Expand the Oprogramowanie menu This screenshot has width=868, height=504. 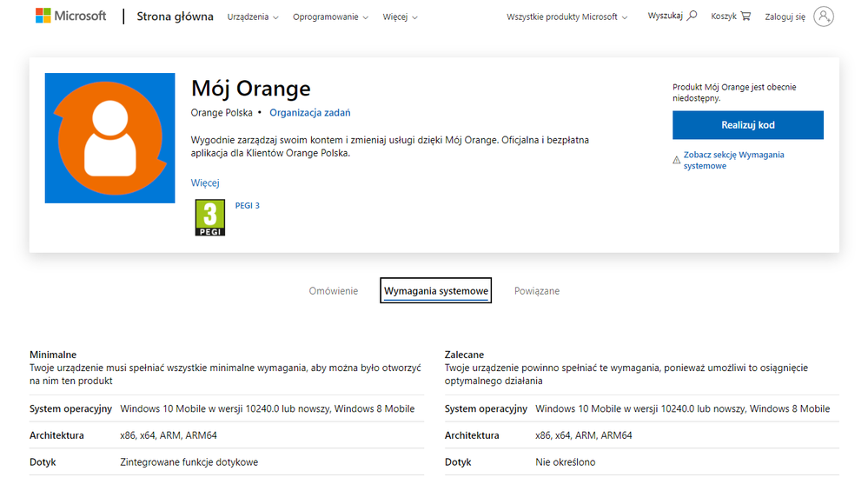tap(330, 17)
